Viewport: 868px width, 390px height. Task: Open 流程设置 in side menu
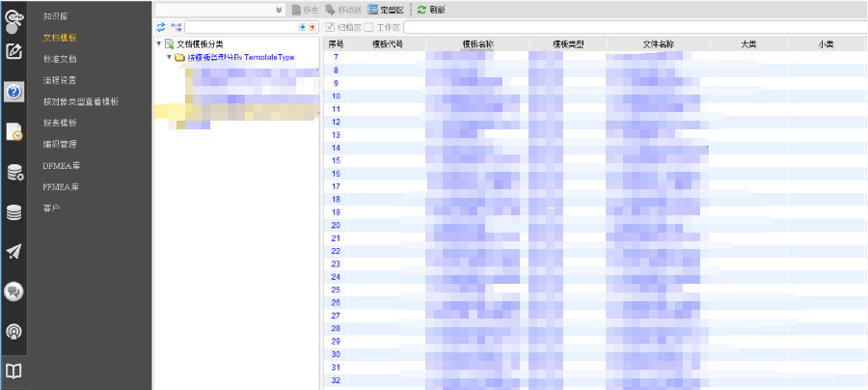[60, 80]
